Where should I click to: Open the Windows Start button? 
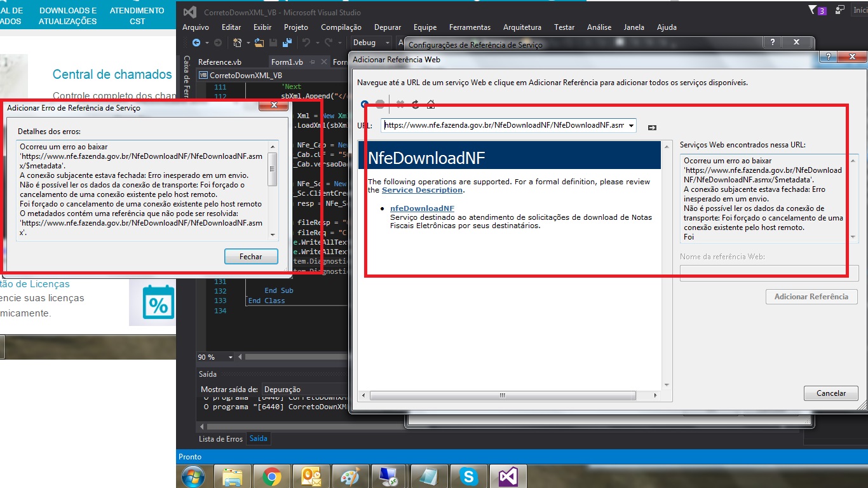pyautogui.click(x=193, y=477)
